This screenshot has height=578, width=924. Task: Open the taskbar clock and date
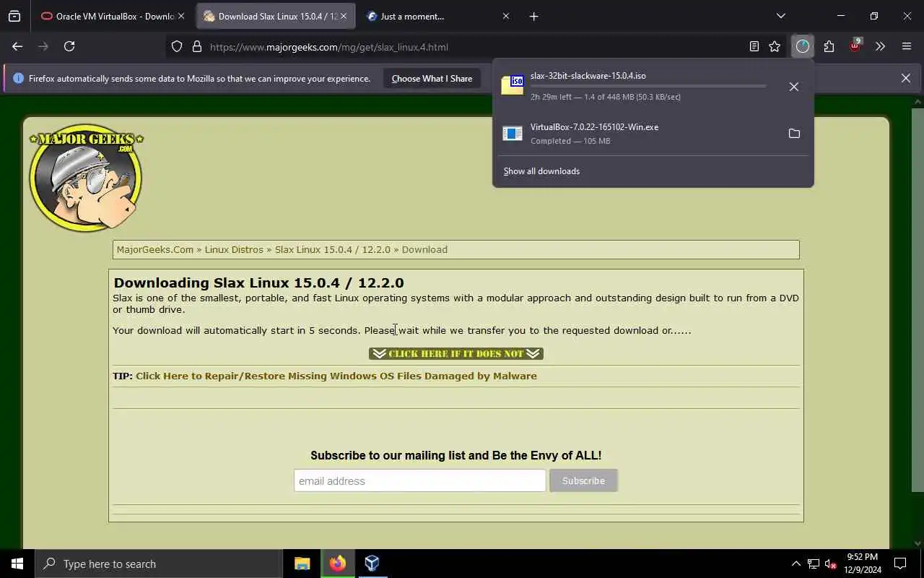point(863,564)
